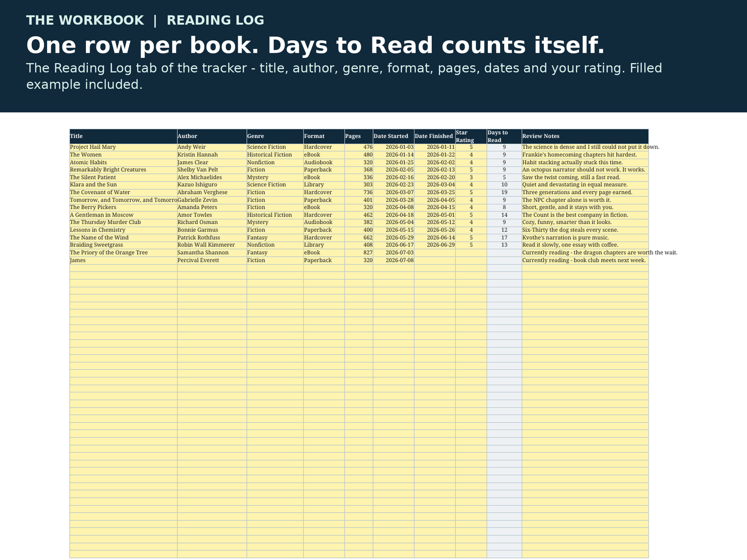Click the Patrick Rothfuss author cell
This screenshot has width=747, height=560.
coord(212,238)
